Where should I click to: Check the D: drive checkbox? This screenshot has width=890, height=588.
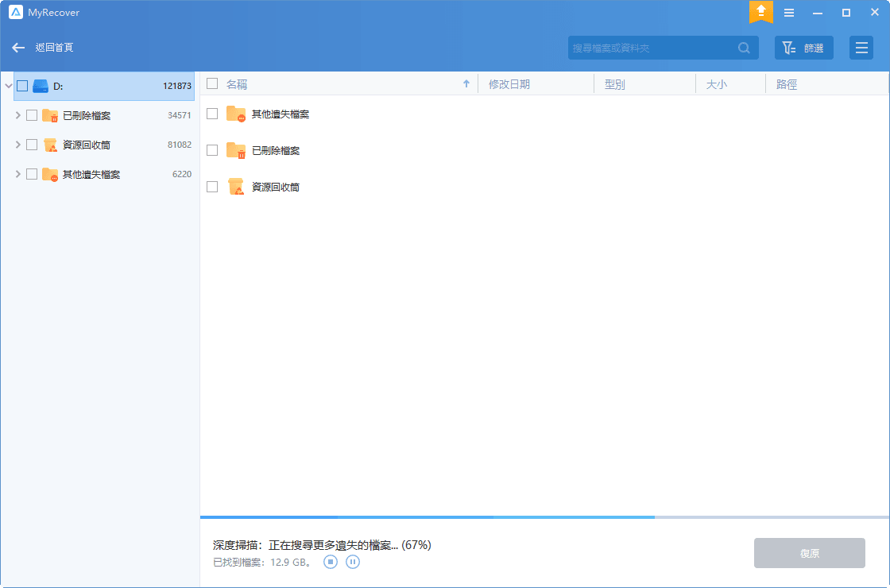pyautogui.click(x=22, y=87)
